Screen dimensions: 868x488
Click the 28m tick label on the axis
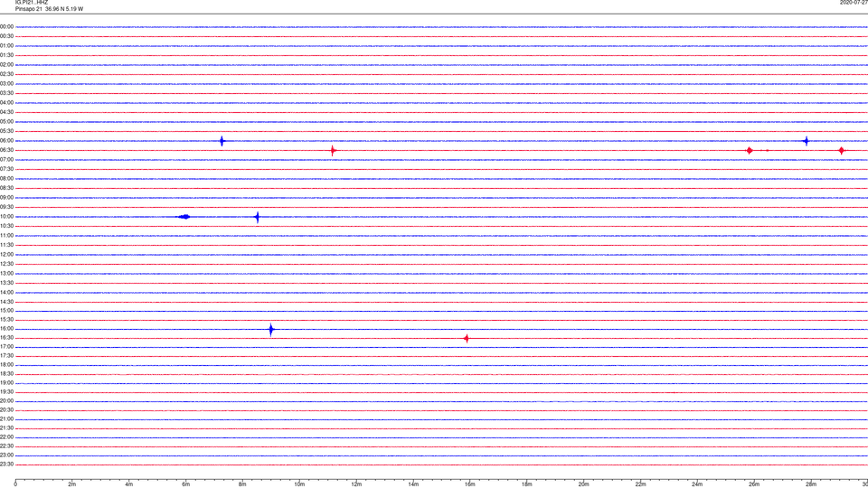coord(811,484)
